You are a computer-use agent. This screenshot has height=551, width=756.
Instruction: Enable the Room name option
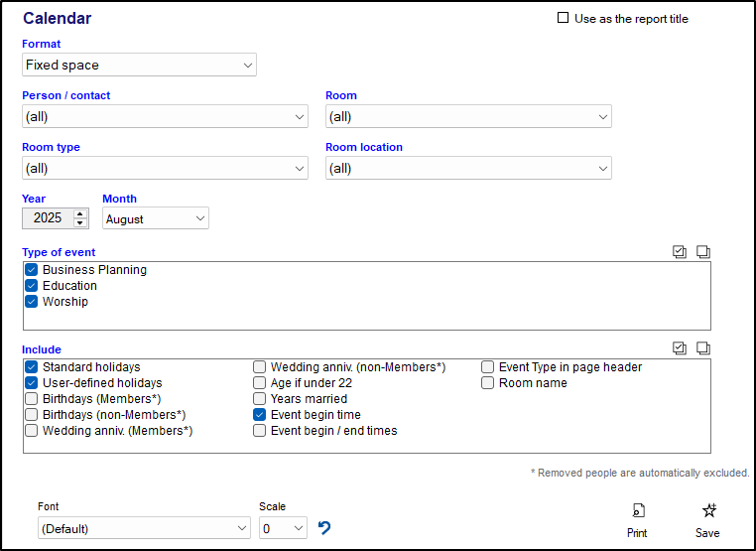tap(488, 383)
